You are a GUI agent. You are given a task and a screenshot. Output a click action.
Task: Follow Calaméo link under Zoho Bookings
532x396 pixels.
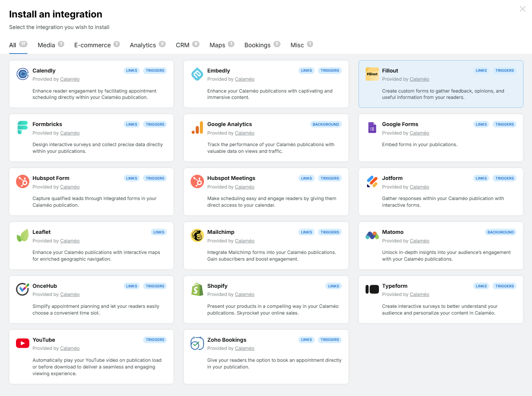(x=244, y=348)
